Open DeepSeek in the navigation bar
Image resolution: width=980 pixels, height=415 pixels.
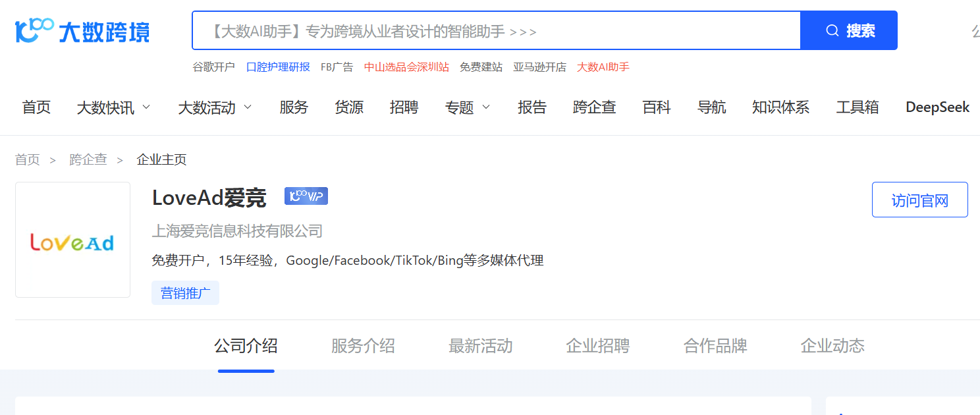pos(938,107)
